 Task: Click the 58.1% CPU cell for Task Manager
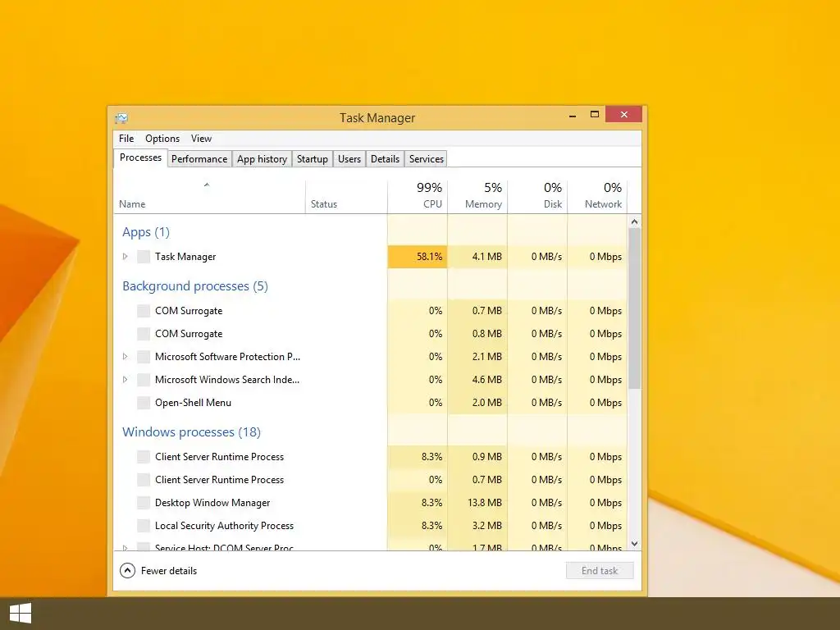[x=418, y=257]
